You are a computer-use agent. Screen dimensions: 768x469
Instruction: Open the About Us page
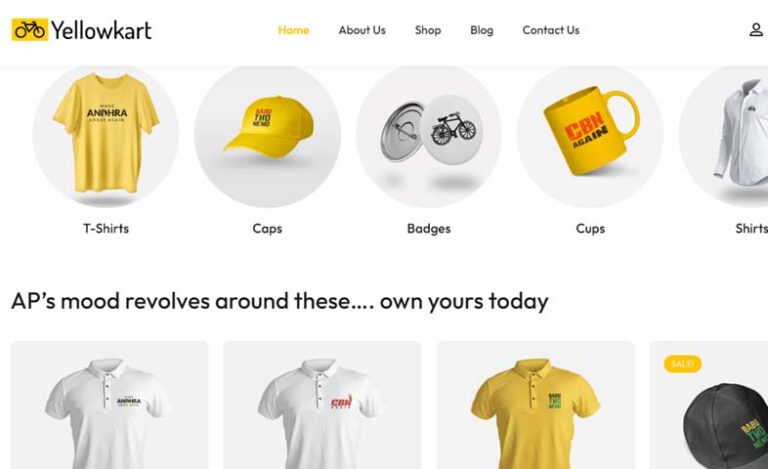coord(362,30)
